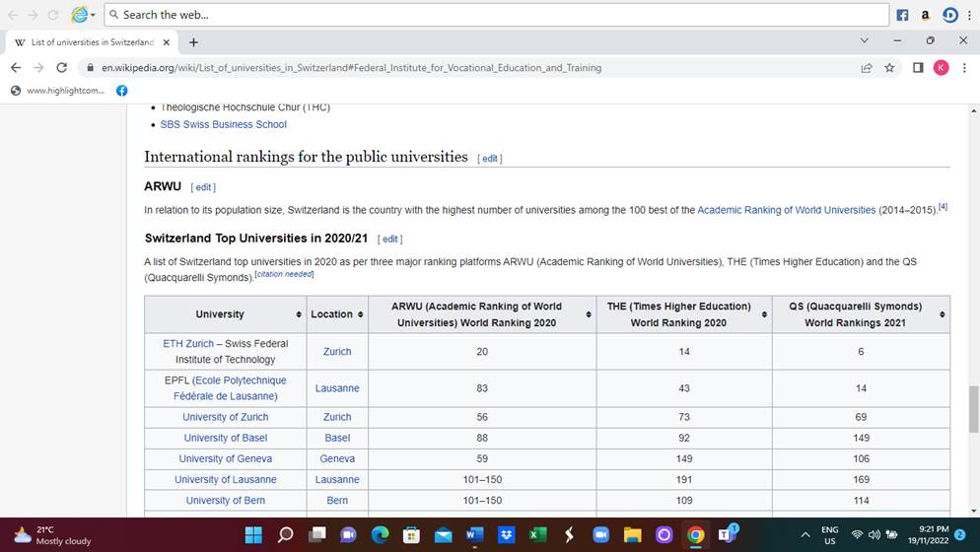Sort table by Location column
The width and height of the screenshot is (980, 552).
point(360,314)
